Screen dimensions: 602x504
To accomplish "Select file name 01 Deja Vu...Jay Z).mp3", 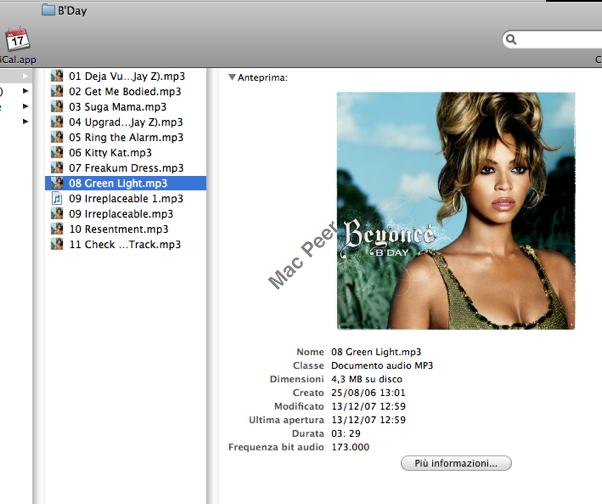I will click(x=127, y=76).
